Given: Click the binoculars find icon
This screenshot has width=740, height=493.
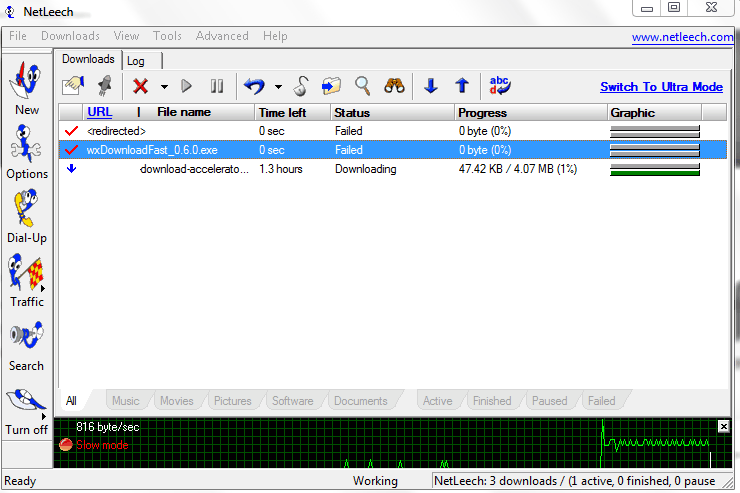Looking at the screenshot, I should point(394,86).
